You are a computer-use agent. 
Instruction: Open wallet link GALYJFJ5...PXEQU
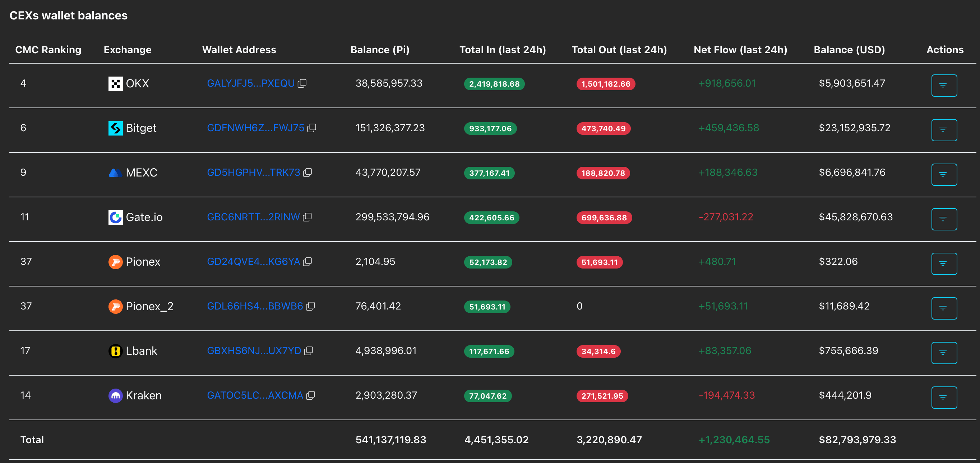coord(251,83)
